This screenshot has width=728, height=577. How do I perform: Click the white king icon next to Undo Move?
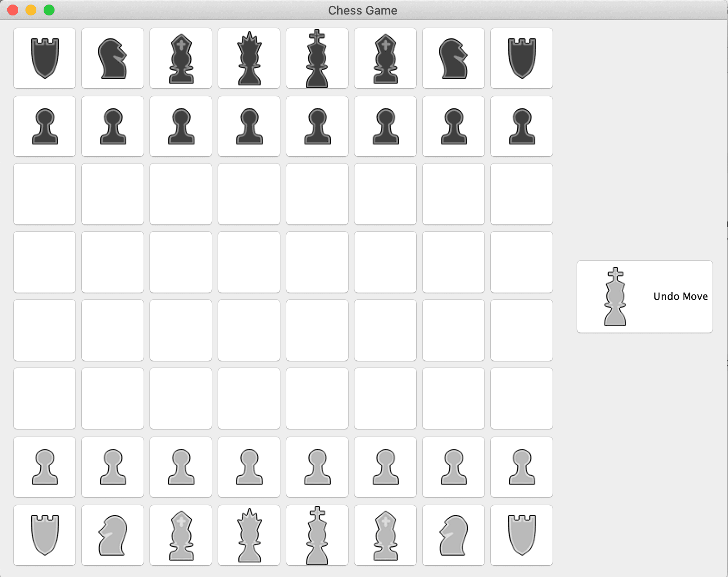point(616,296)
